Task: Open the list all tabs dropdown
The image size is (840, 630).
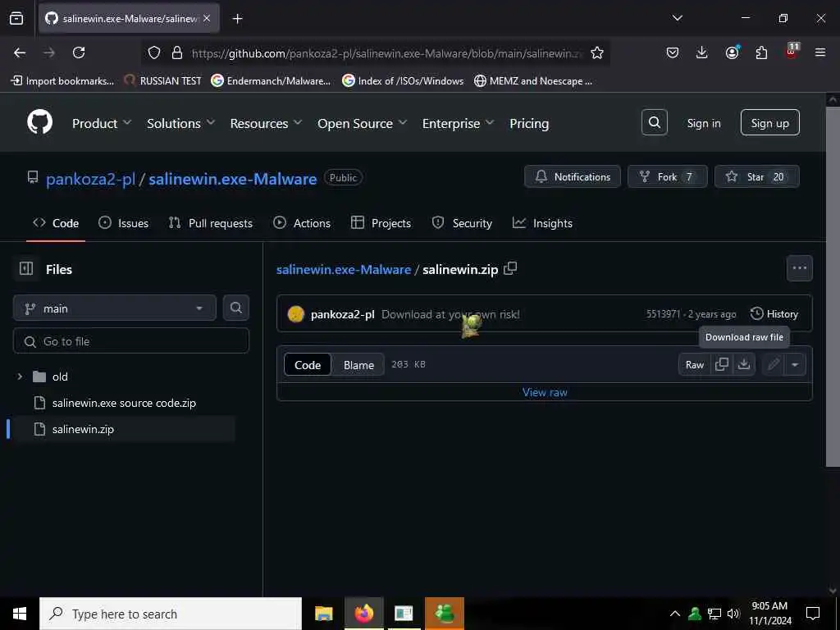Action: tap(677, 18)
